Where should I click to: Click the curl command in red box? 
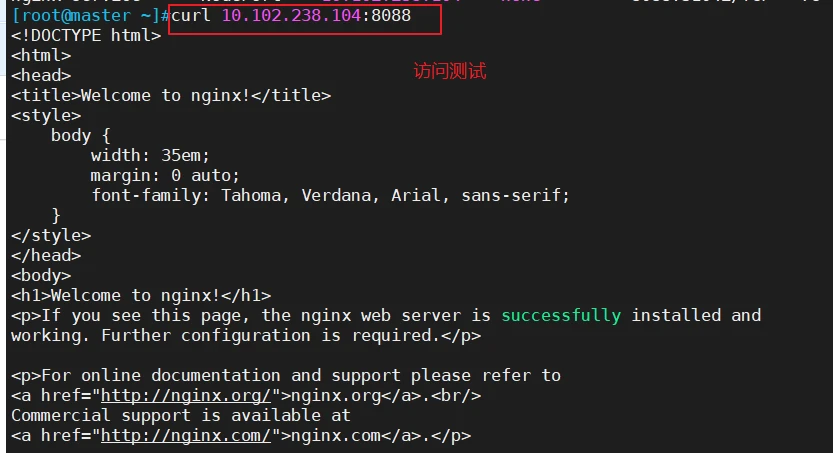click(x=304, y=19)
